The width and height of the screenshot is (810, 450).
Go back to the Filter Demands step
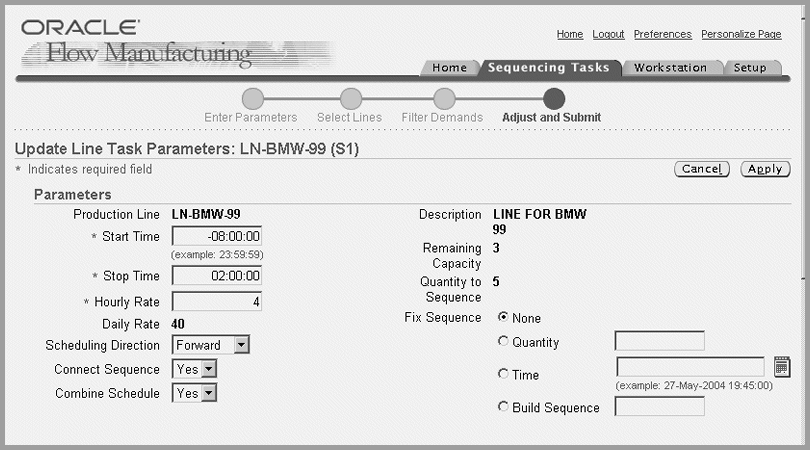pos(444,99)
